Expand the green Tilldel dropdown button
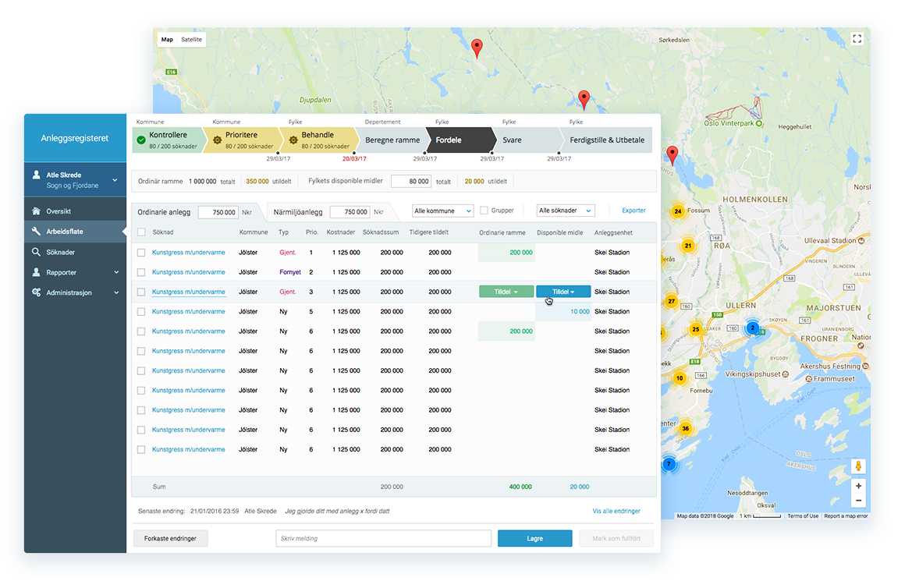Image resolution: width=905 pixels, height=588 pixels. point(506,292)
